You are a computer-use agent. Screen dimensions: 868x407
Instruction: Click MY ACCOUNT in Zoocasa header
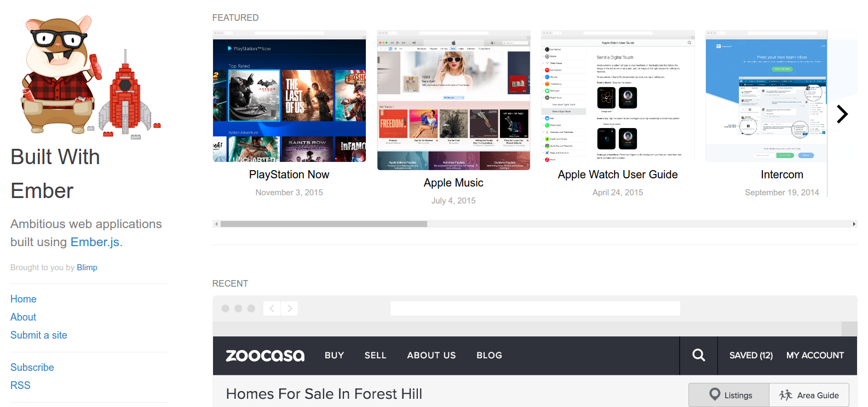815,356
